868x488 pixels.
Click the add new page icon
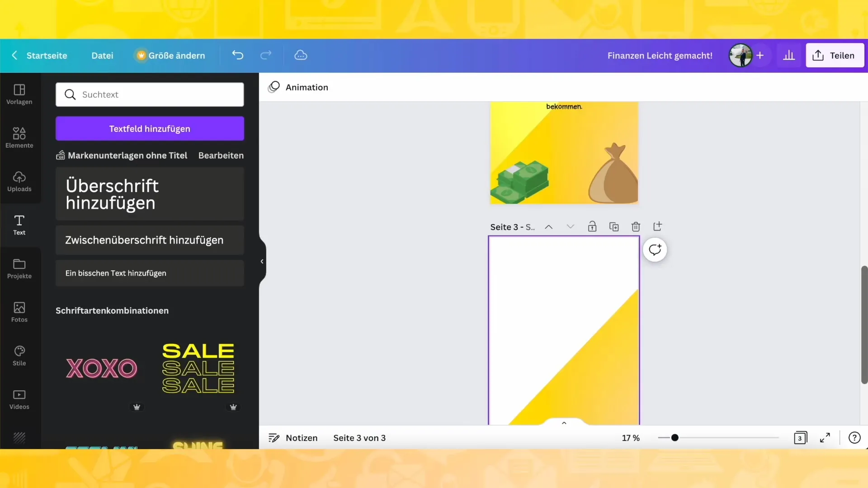[x=657, y=226]
